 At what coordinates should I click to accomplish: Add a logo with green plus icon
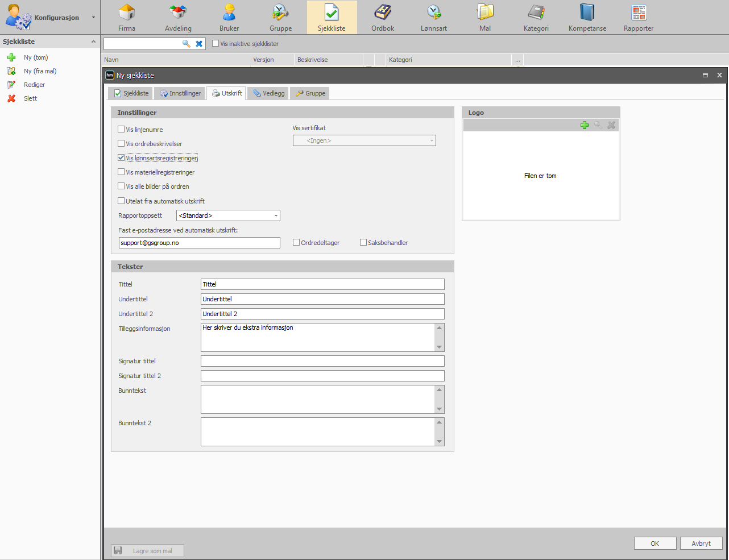click(x=585, y=125)
